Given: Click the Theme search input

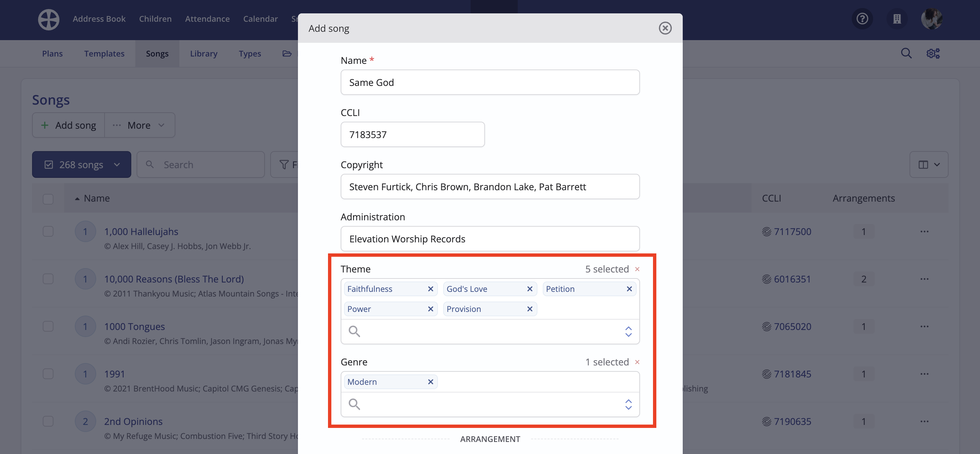Looking at the screenshot, I should 490,332.
